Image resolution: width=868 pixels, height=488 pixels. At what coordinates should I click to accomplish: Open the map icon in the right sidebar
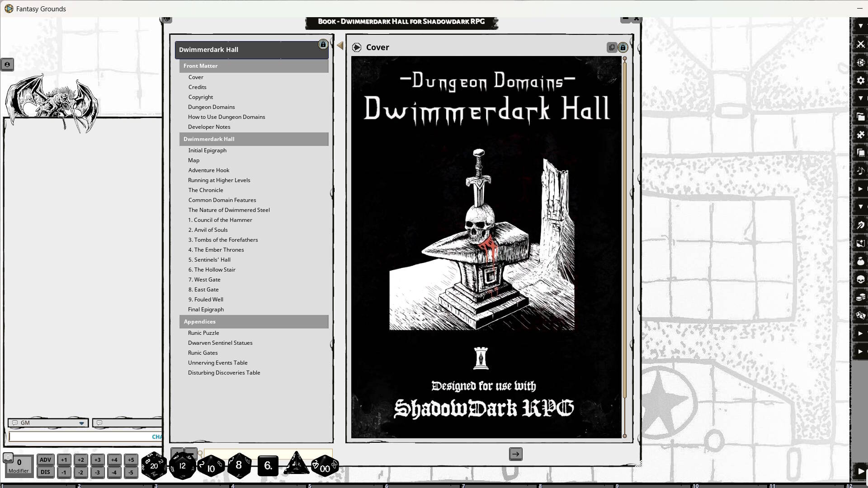(861, 243)
